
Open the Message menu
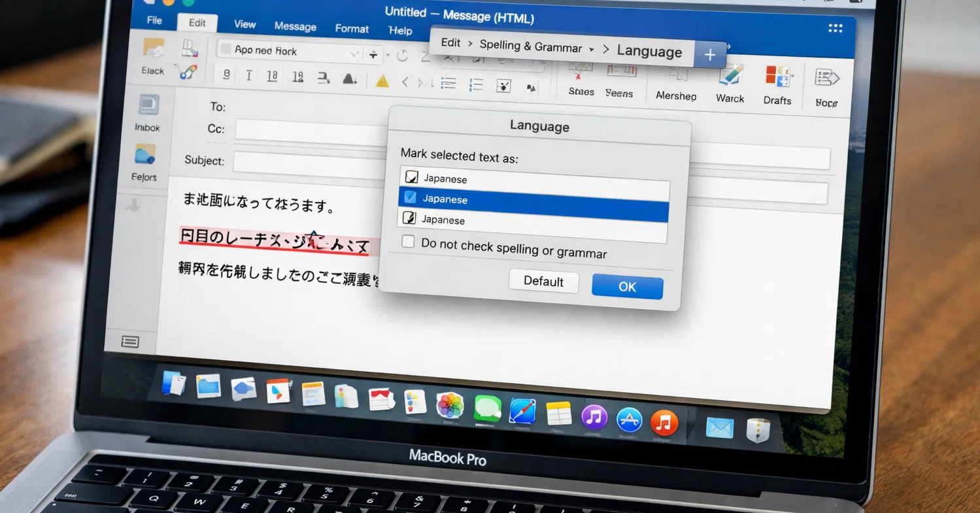point(295,27)
